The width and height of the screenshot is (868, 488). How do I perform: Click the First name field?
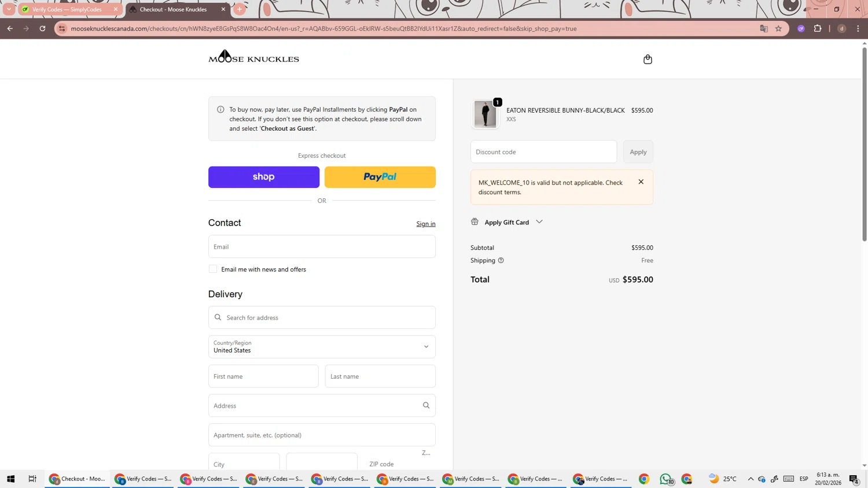(263, 376)
